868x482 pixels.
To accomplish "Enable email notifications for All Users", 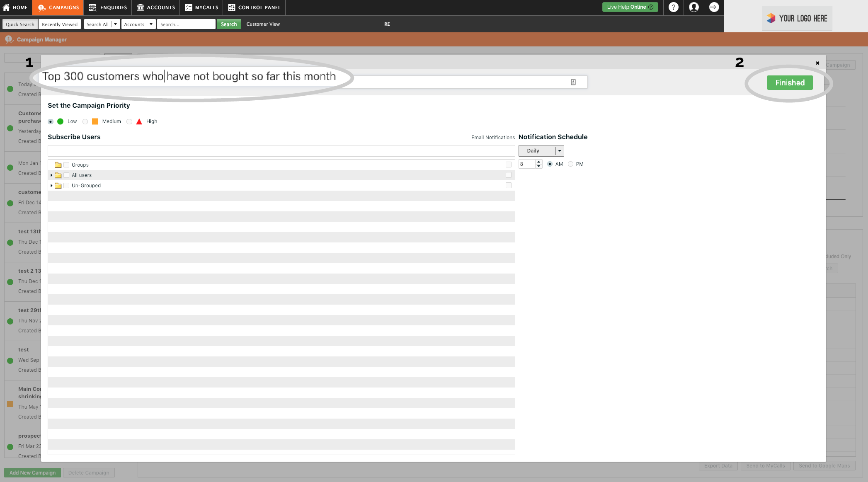I will (x=508, y=175).
